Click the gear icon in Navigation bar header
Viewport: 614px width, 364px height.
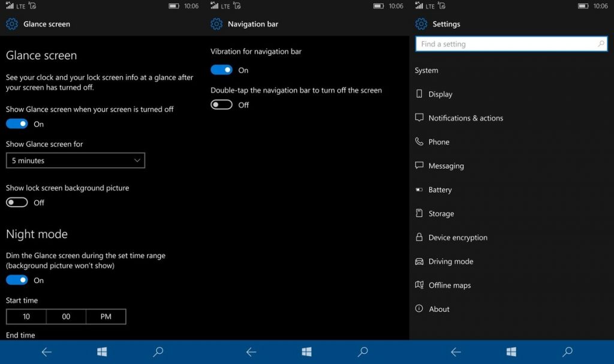(216, 24)
